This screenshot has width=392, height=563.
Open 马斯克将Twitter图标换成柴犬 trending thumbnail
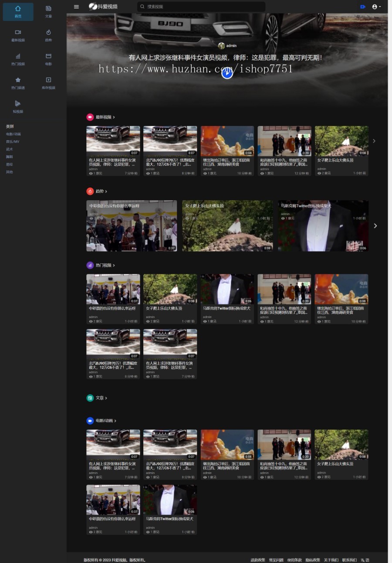click(x=323, y=225)
